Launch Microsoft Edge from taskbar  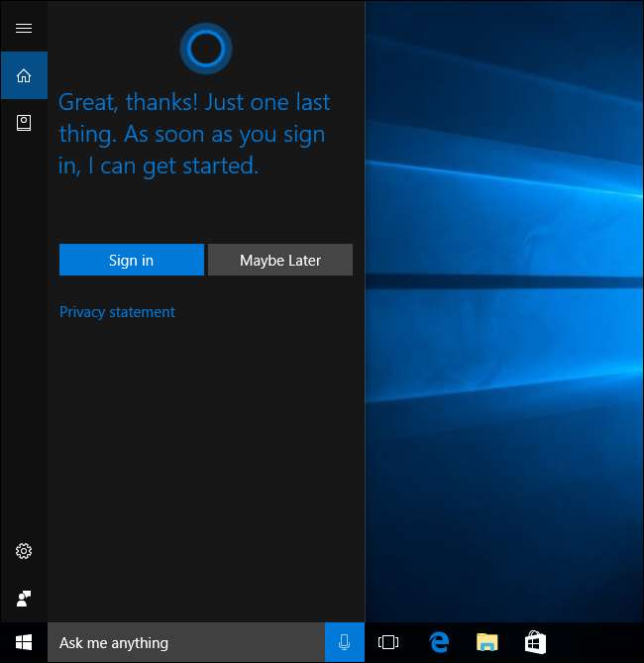439,642
